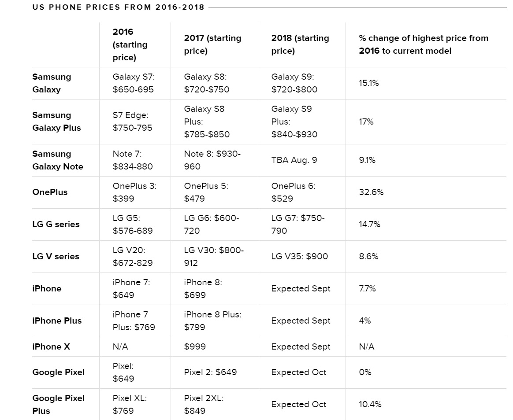
Task: Click the 'iPhone 8 Plus: $799' cell
Action: (x=212, y=321)
